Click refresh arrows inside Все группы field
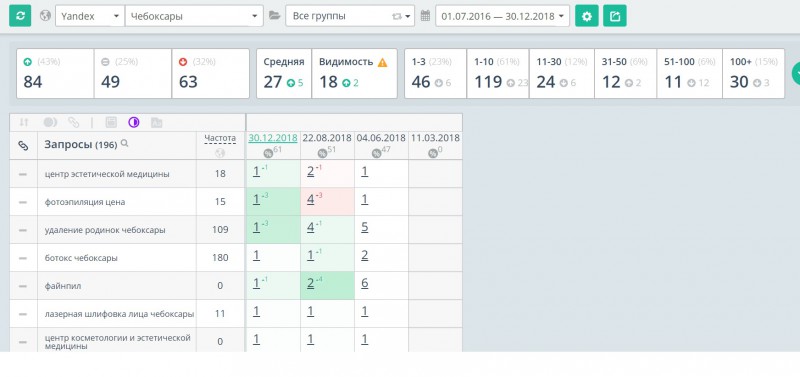 click(x=396, y=16)
